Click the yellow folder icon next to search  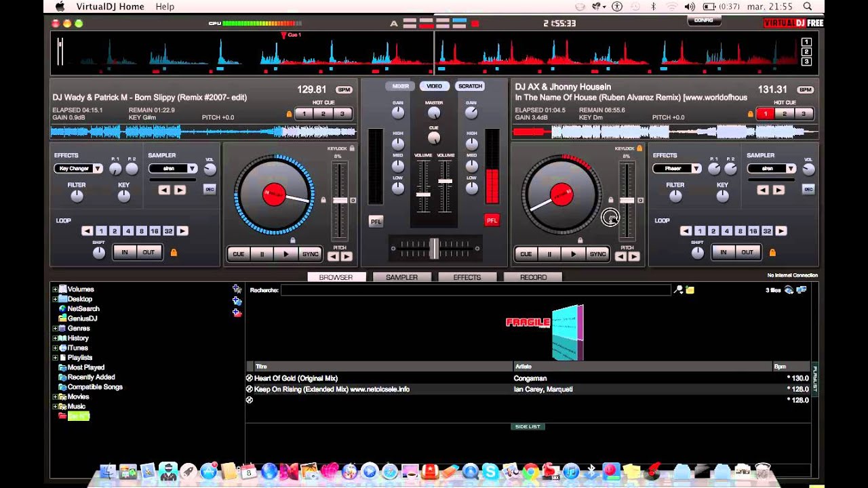(690, 290)
